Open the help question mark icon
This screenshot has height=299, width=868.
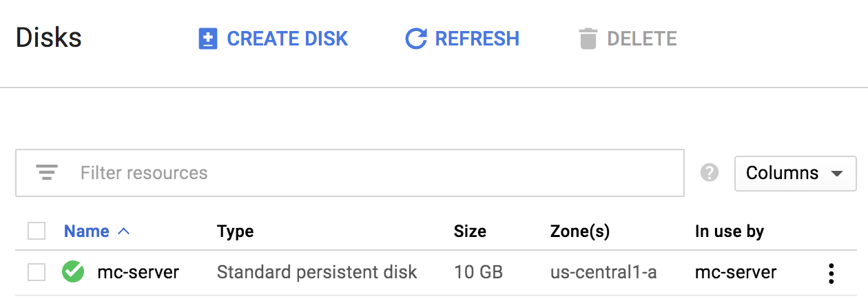(x=710, y=172)
